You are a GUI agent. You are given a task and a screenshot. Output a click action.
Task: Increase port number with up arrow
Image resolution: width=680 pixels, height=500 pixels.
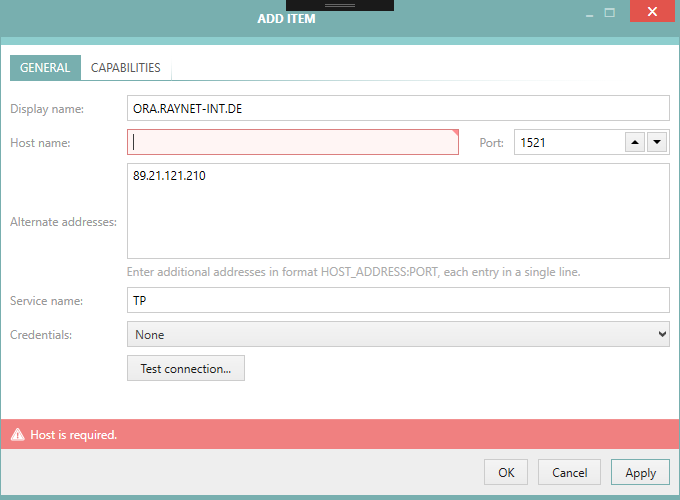pyautogui.click(x=635, y=143)
